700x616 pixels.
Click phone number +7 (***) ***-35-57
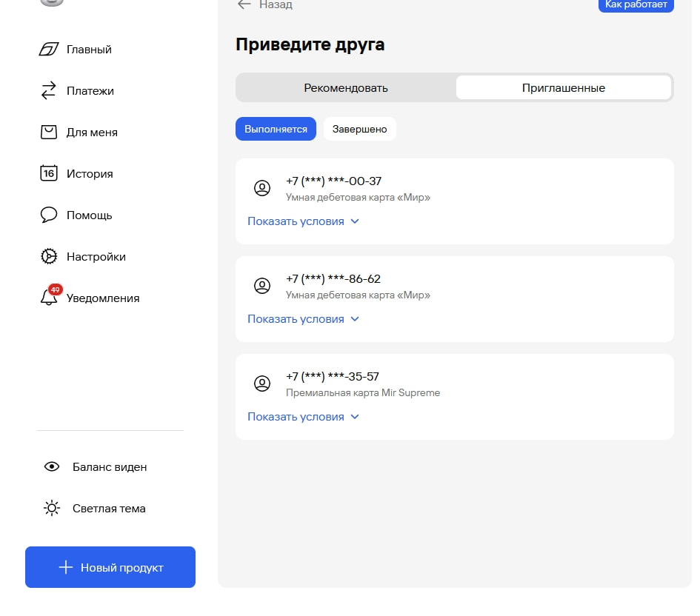tap(332, 376)
